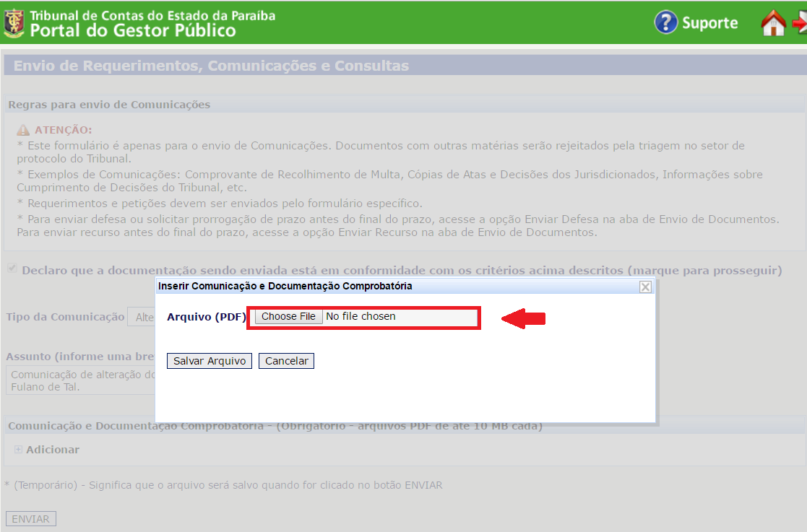The width and height of the screenshot is (807, 532).
Task: Open the Tipo da Comunicação dropdown
Action: click(x=142, y=317)
